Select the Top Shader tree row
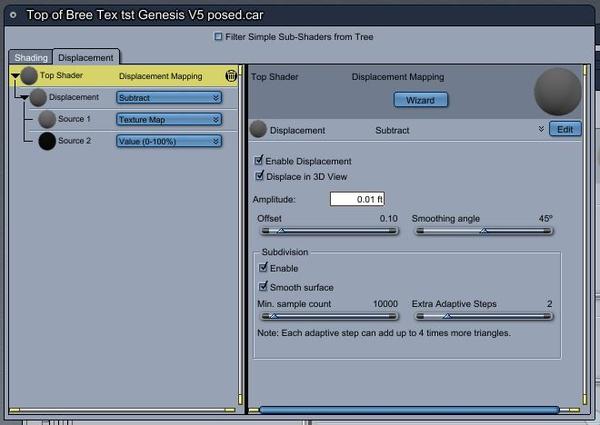The width and height of the screenshot is (600, 425). point(123,76)
